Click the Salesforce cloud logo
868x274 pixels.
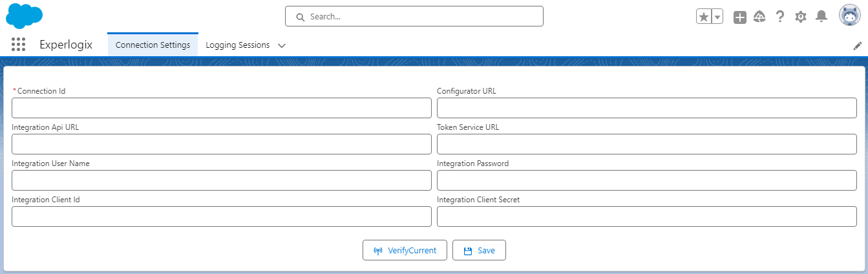click(x=24, y=16)
